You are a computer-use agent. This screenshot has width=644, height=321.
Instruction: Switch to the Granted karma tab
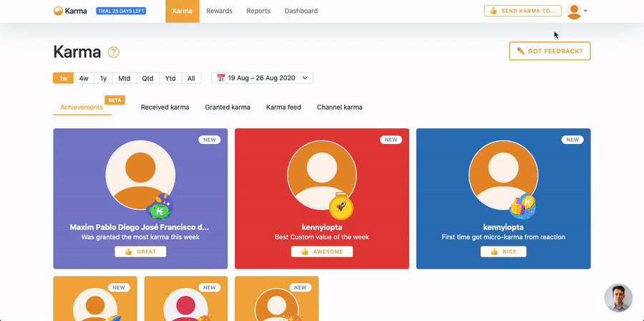(x=228, y=107)
